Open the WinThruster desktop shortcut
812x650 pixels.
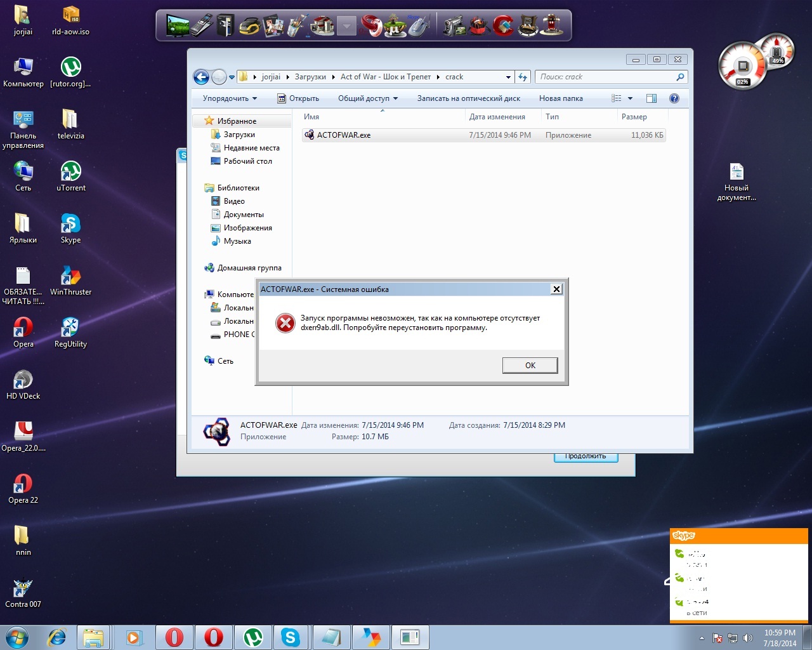coord(70,281)
